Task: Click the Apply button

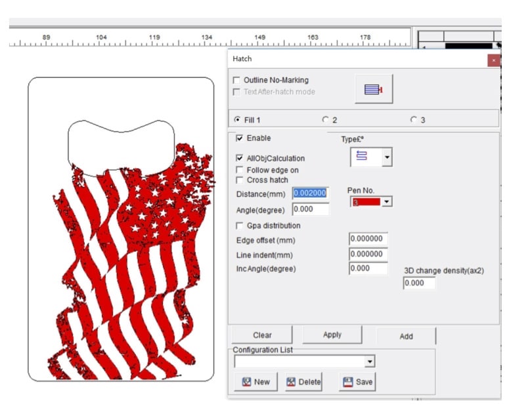Action: pos(332,335)
